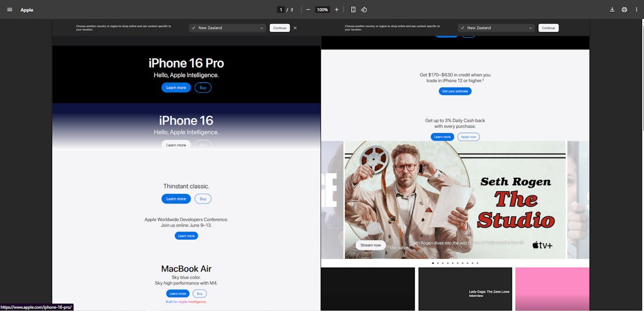Select the first carousel pagination dot

tap(433, 263)
